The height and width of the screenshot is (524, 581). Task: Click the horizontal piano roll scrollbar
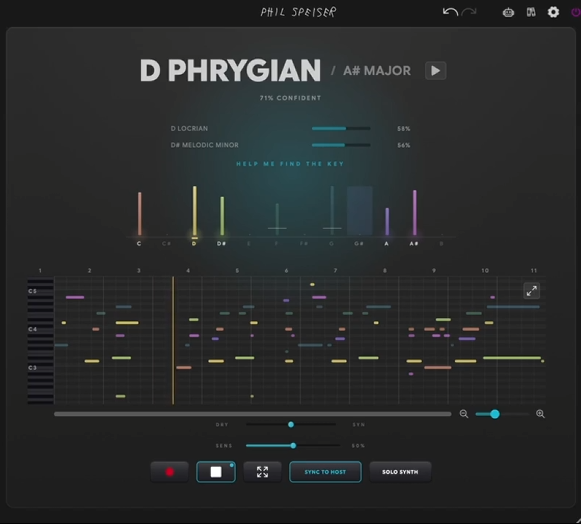click(x=253, y=414)
